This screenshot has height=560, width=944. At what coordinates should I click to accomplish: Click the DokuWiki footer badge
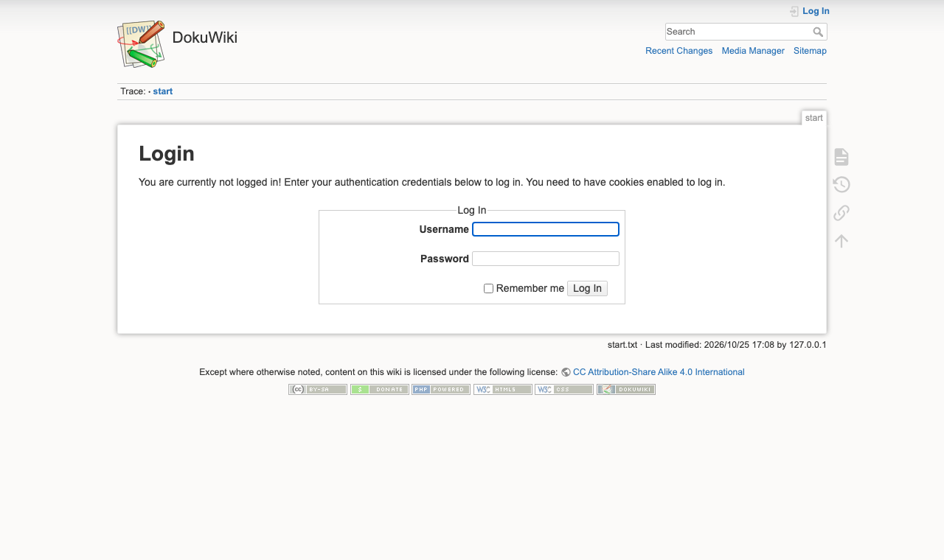coord(626,390)
